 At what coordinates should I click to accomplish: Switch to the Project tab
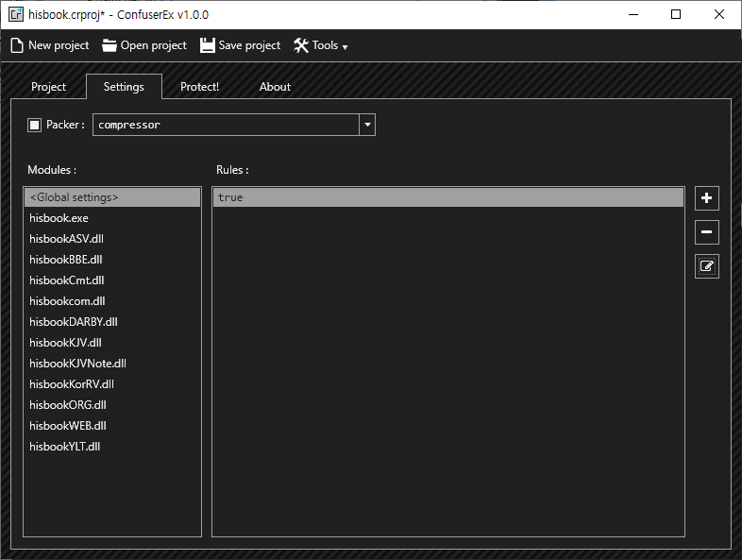[48, 87]
